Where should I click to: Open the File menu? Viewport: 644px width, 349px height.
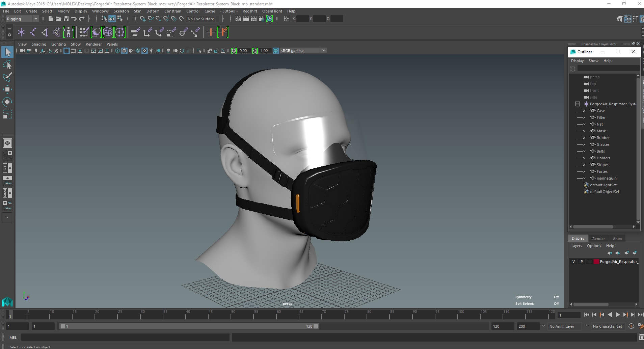tap(6, 11)
